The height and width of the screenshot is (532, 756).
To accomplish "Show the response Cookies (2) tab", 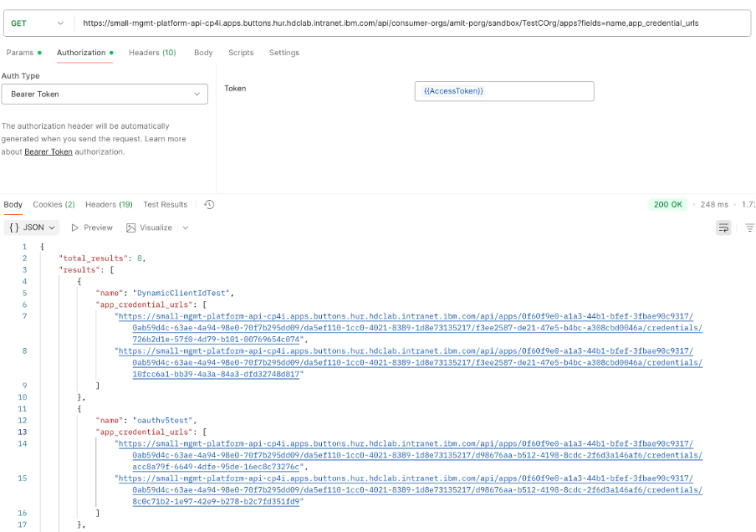I will coord(54,205).
